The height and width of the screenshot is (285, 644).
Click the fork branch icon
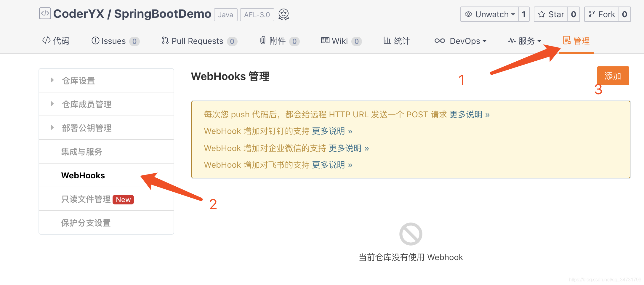coord(592,14)
